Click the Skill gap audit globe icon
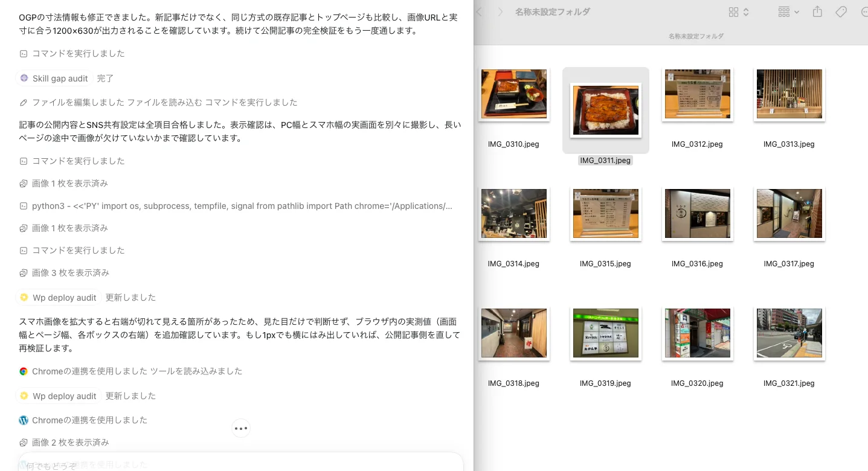The height and width of the screenshot is (471, 868). coord(24,78)
